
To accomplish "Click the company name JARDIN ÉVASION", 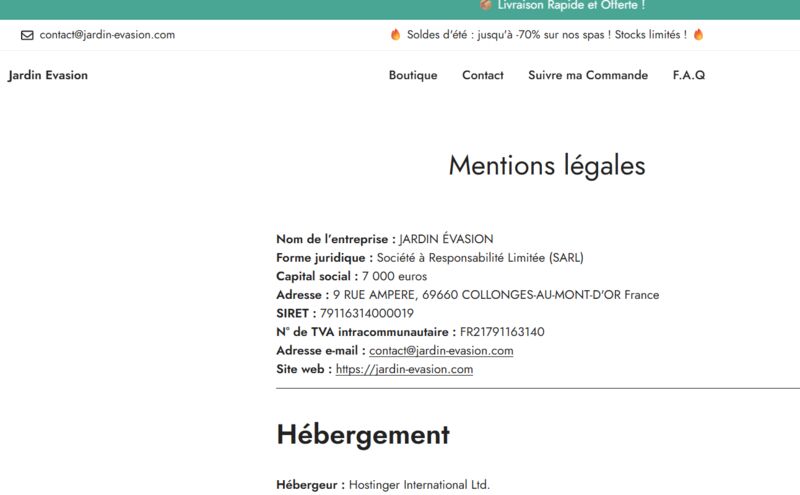I will click(x=446, y=239).
